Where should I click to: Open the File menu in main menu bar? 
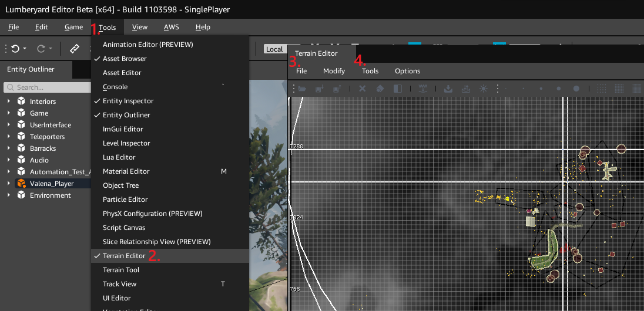click(x=14, y=27)
